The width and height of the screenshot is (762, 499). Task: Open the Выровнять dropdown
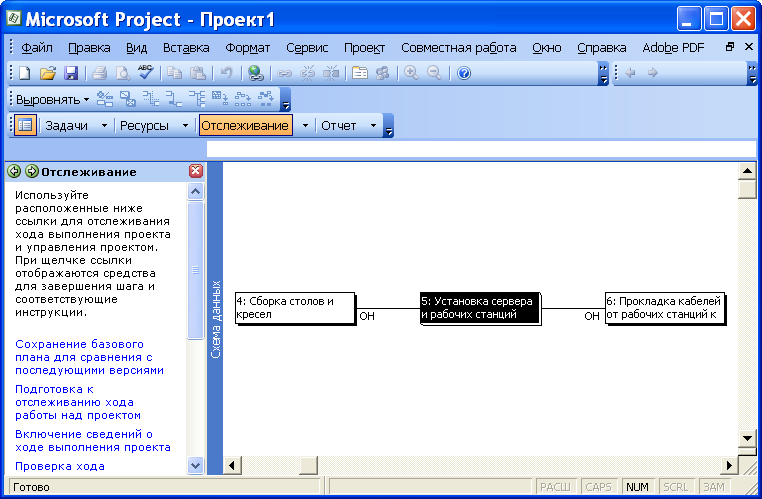coord(52,100)
